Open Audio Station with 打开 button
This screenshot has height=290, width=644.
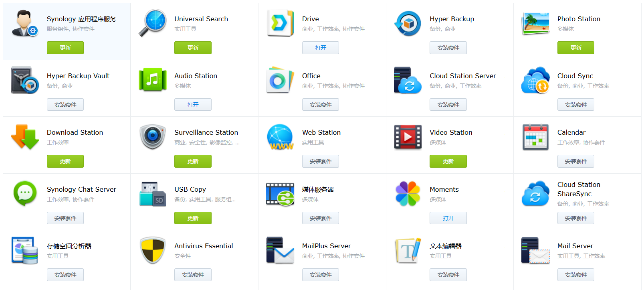[x=193, y=105]
